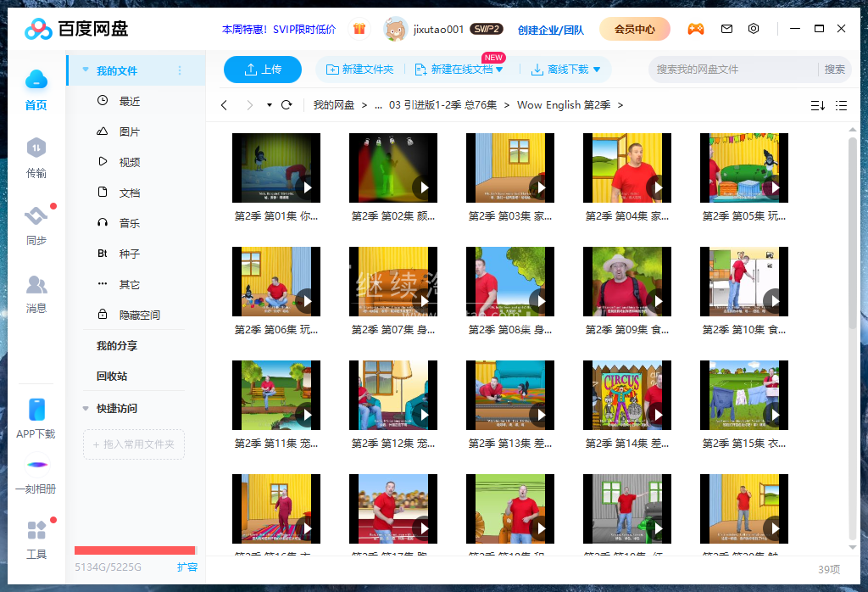
Task: Collapse the 快捷访问 quick access section
Action: (86, 408)
